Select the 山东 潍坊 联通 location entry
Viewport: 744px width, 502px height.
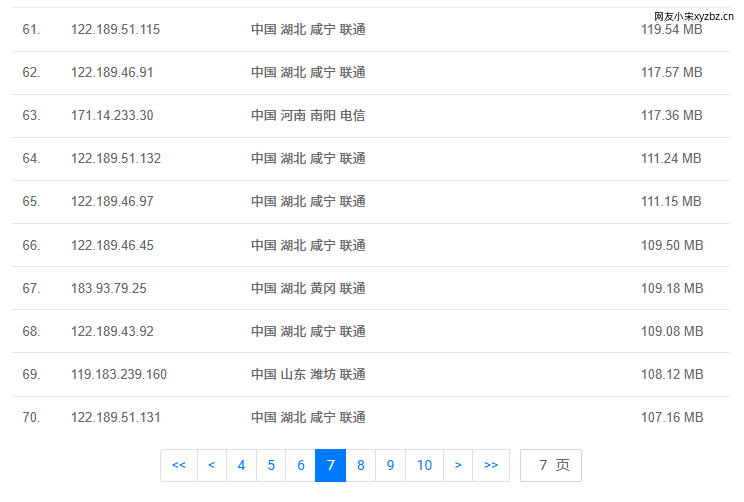(308, 375)
